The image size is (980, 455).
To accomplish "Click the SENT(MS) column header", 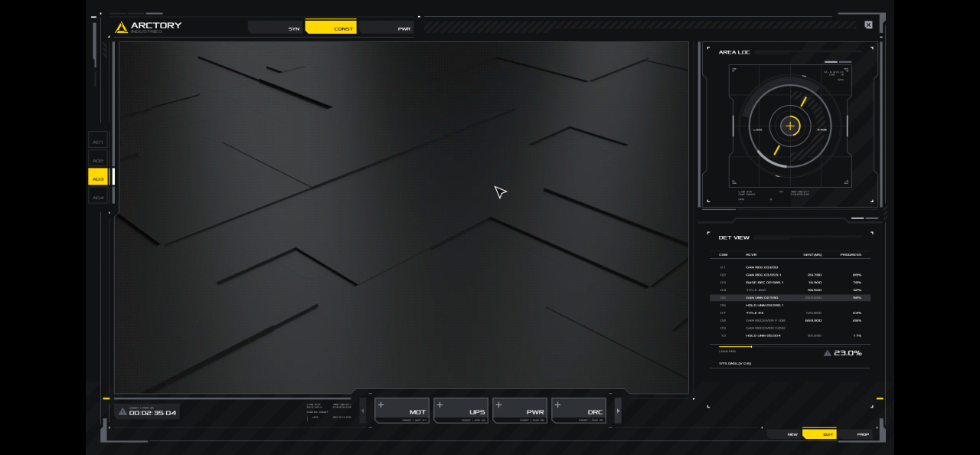I will point(812,254).
